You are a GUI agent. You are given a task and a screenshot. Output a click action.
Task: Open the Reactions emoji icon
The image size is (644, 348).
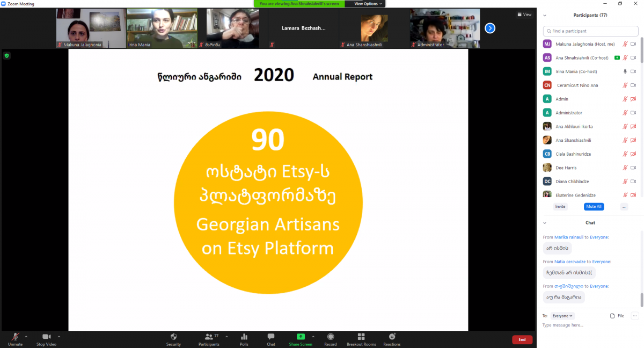coord(392,337)
